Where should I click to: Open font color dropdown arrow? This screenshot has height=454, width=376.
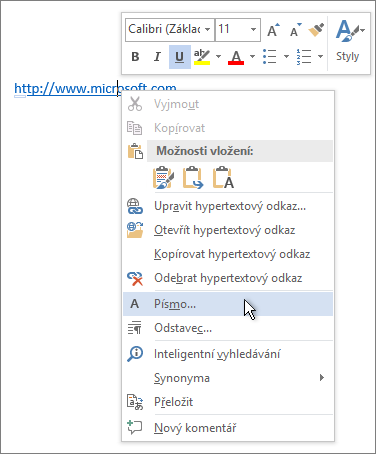pos(252,57)
